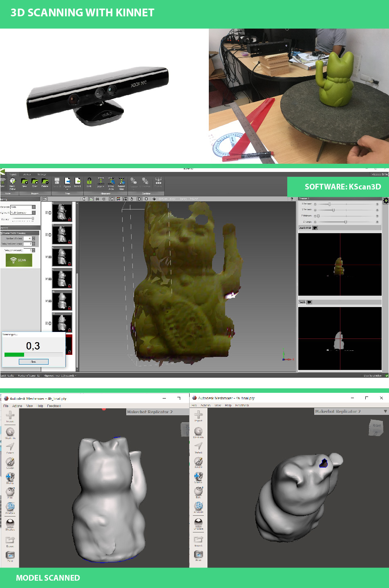Lock scans with the green Lock icon
389x588 pixels.
(89, 183)
